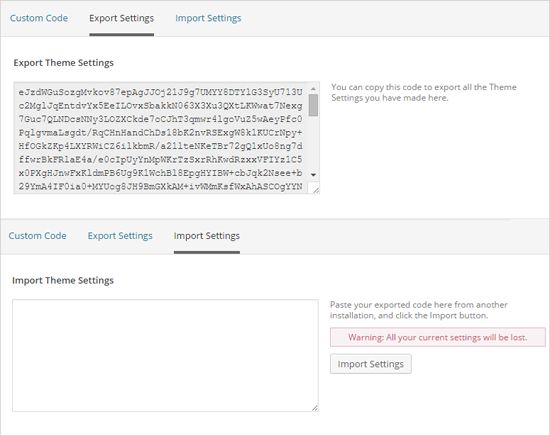The height and width of the screenshot is (436, 550).
Task: Switch to Import Settings tab beside active Export tab
Action: [208, 18]
